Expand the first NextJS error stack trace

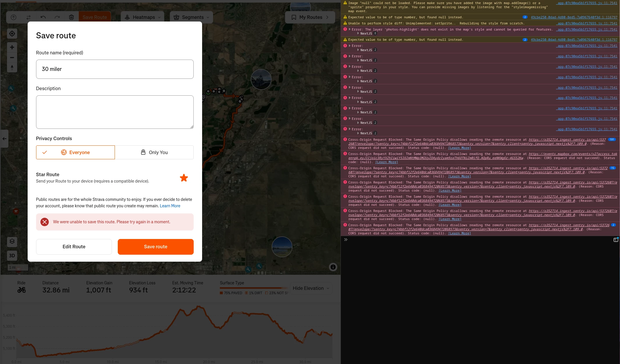coord(358,33)
